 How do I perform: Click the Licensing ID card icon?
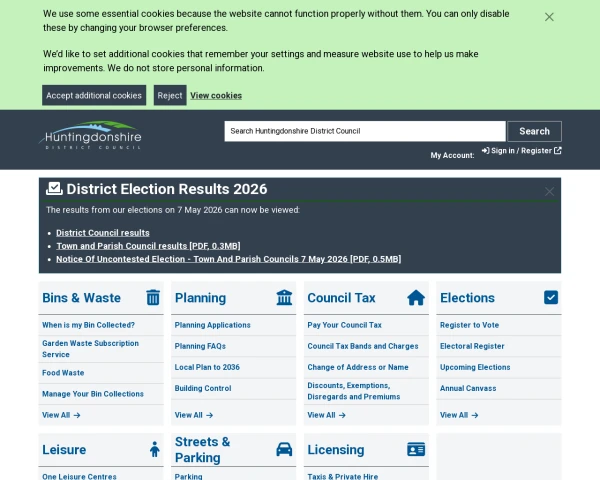pyautogui.click(x=416, y=449)
